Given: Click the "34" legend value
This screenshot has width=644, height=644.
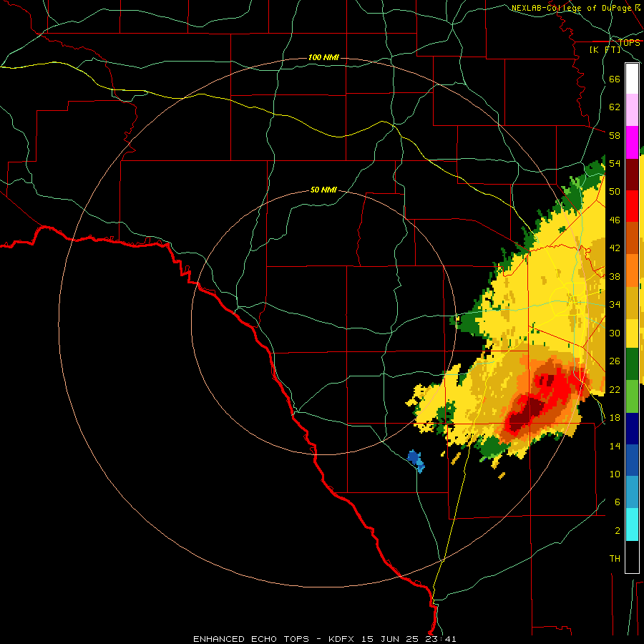Looking at the screenshot, I should point(615,305).
